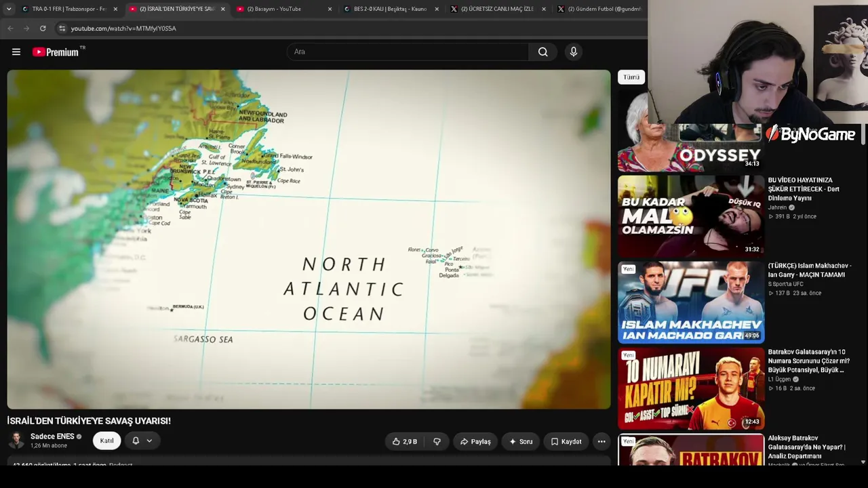Reload the YouTube page

click(43, 28)
